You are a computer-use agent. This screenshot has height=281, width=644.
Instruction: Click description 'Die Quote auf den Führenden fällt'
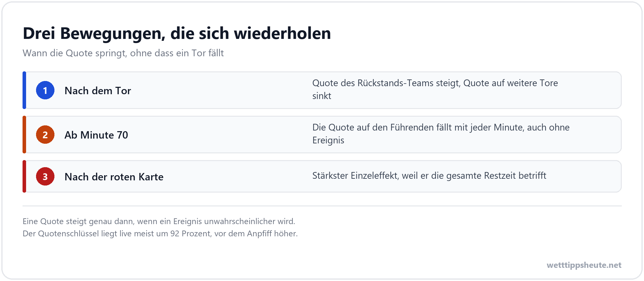click(441, 134)
